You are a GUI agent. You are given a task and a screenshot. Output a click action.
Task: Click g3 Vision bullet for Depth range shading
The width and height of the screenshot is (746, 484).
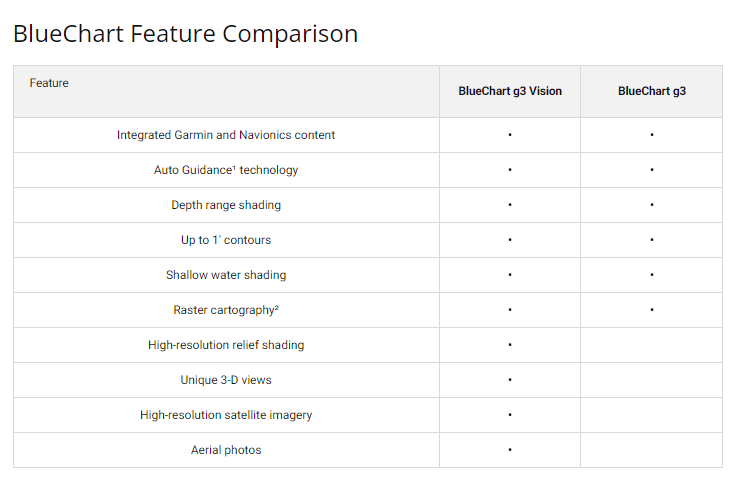point(510,205)
